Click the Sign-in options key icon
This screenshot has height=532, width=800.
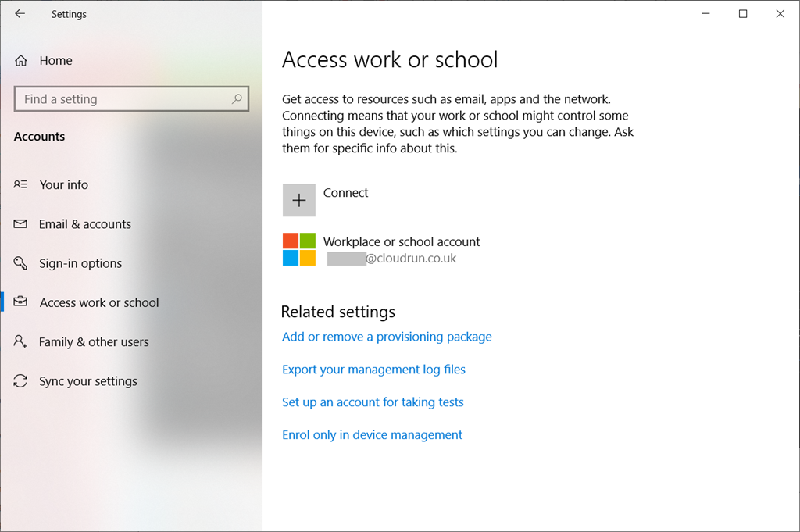(21, 263)
